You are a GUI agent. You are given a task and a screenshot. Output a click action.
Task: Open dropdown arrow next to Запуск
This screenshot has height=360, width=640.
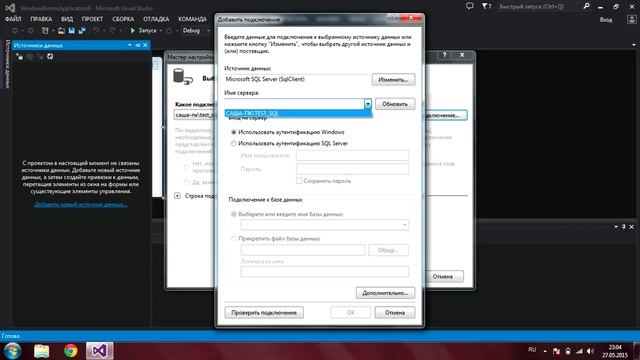pos(160,31)
